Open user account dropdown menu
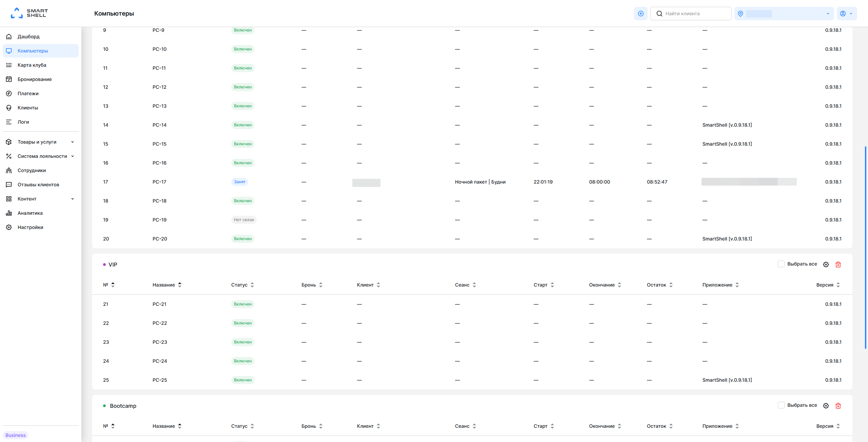 [x=847, y=14]
